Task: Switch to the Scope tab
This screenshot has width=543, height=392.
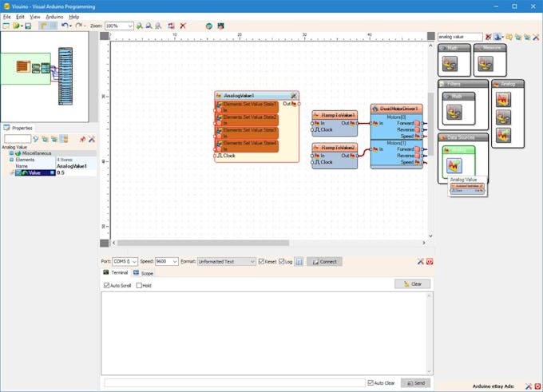Action: pos(144,273)
